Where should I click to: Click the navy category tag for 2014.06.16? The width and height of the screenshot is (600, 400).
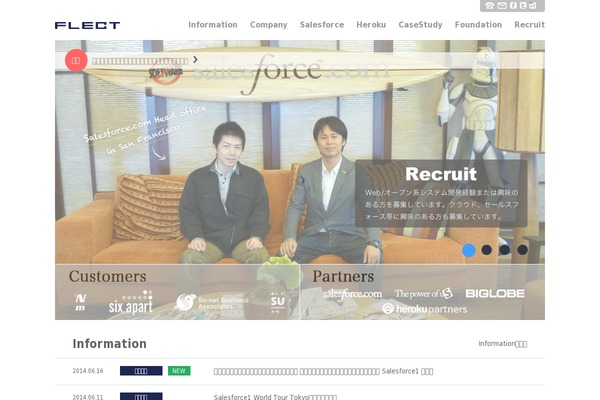(x=141, y=371)
